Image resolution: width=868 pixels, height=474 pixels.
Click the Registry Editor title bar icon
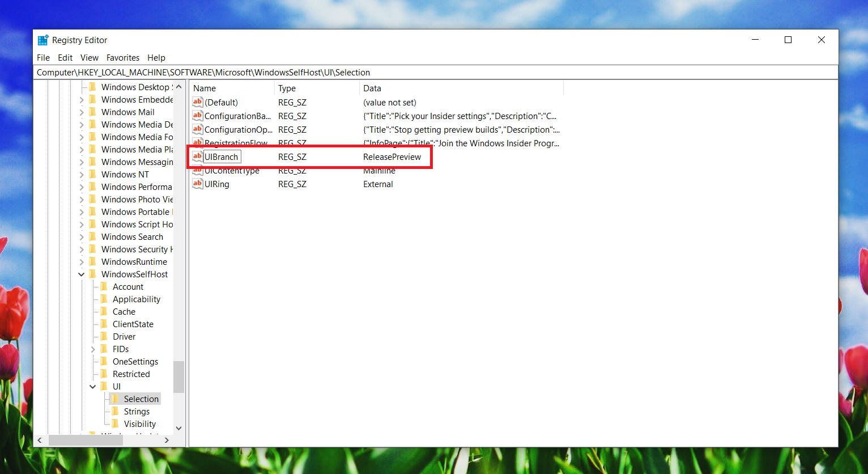(43, 40)
